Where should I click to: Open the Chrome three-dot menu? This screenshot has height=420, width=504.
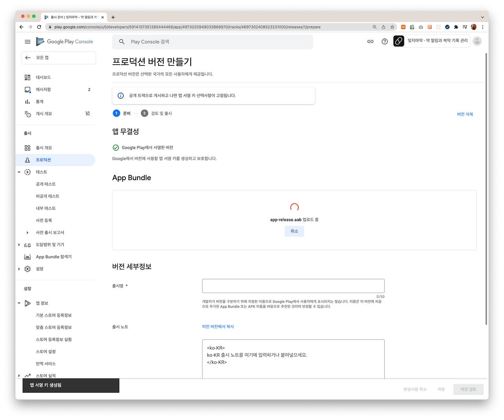(483, 27)
